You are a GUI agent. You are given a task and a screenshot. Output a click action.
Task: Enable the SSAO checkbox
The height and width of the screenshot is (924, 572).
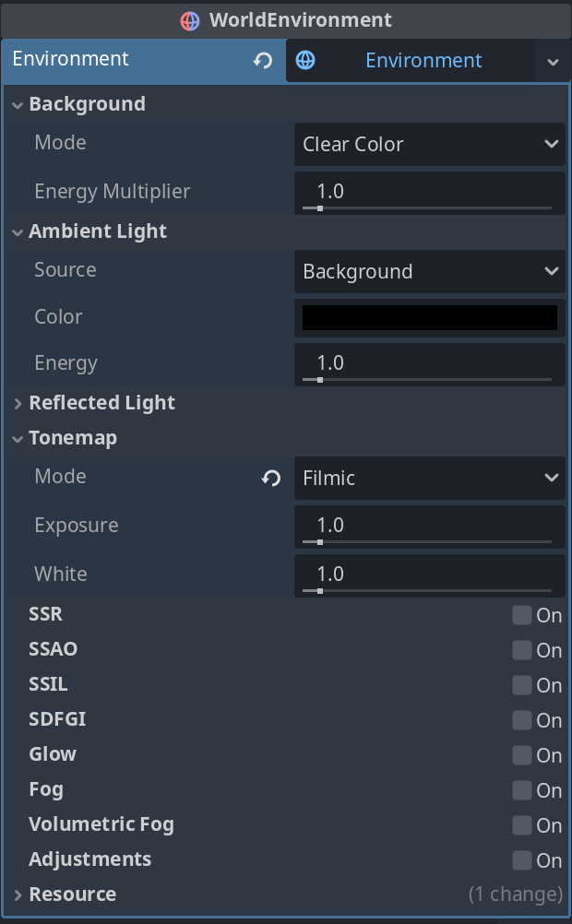coord(522,650)
